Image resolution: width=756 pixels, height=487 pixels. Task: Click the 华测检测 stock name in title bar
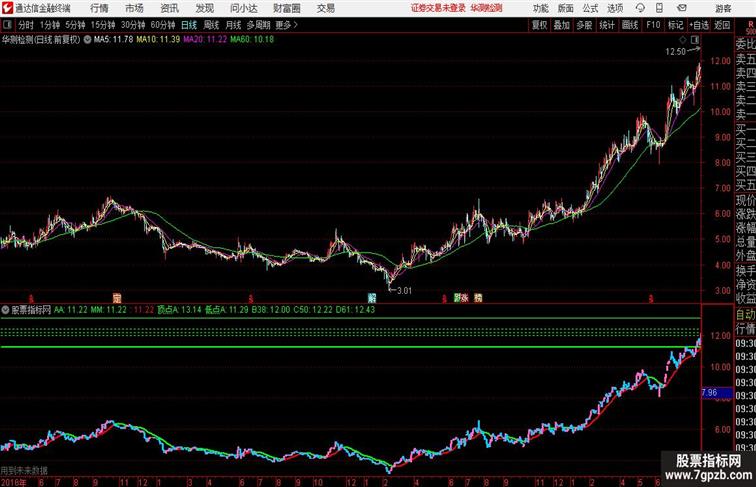pos(486,8)
